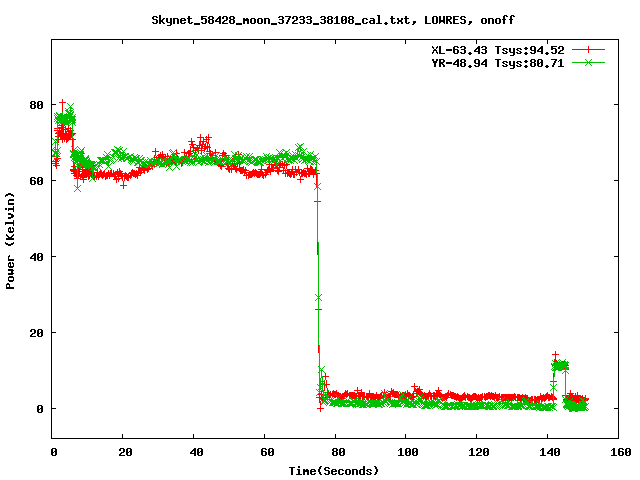Click the red peak marker near time 142 seconds
This screenshot has width=640, height=480.
pyautogui.click(x=555, y=356)
